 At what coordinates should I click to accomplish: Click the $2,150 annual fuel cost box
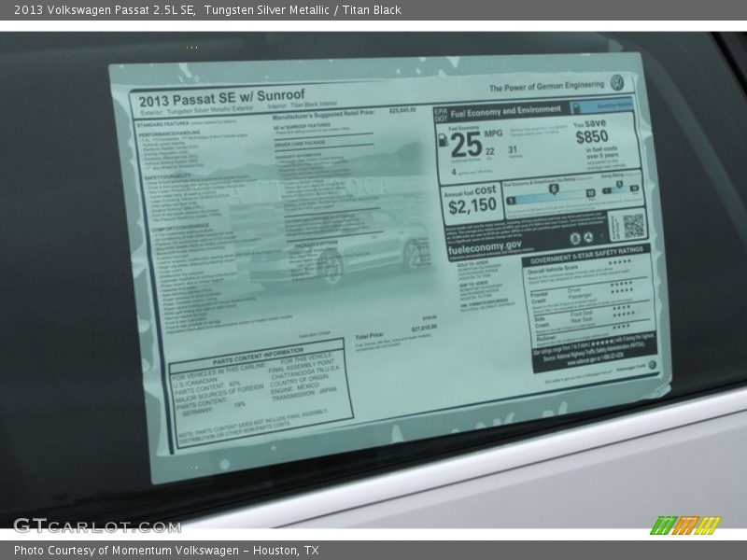click(472, 201)
